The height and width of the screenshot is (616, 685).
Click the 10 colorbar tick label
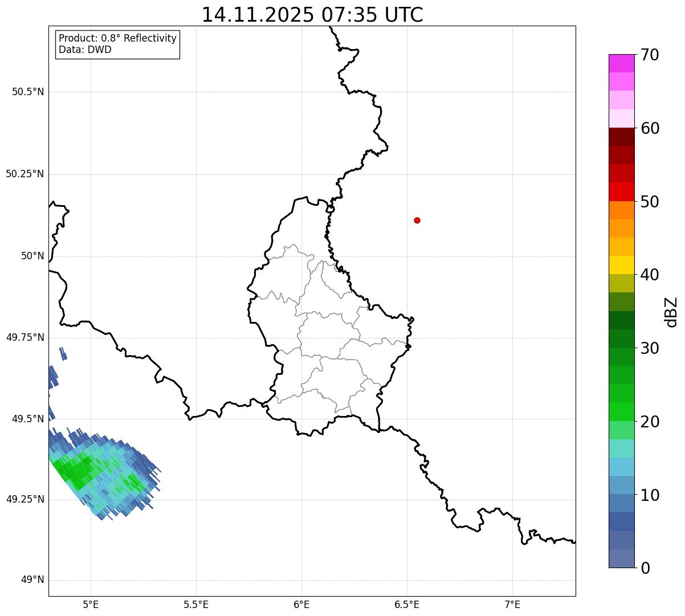coord(650,495)
